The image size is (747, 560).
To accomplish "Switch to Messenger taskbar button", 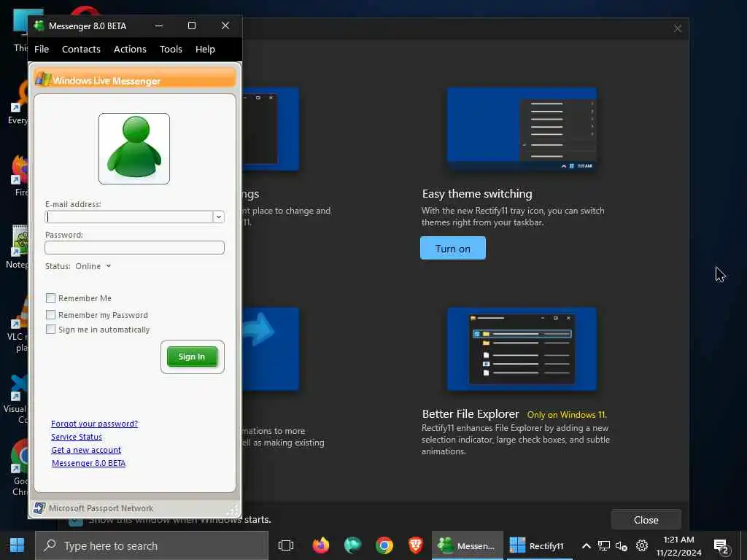I will (x=468, y=545).
